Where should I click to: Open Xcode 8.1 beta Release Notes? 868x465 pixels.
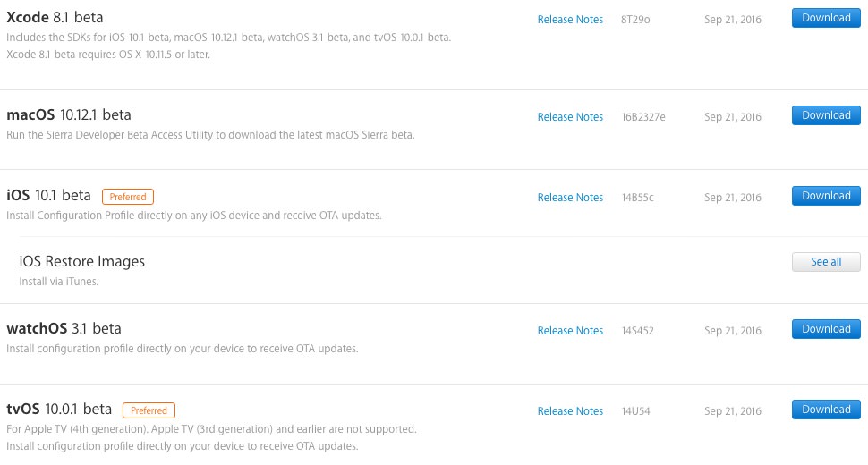point(570,19)
